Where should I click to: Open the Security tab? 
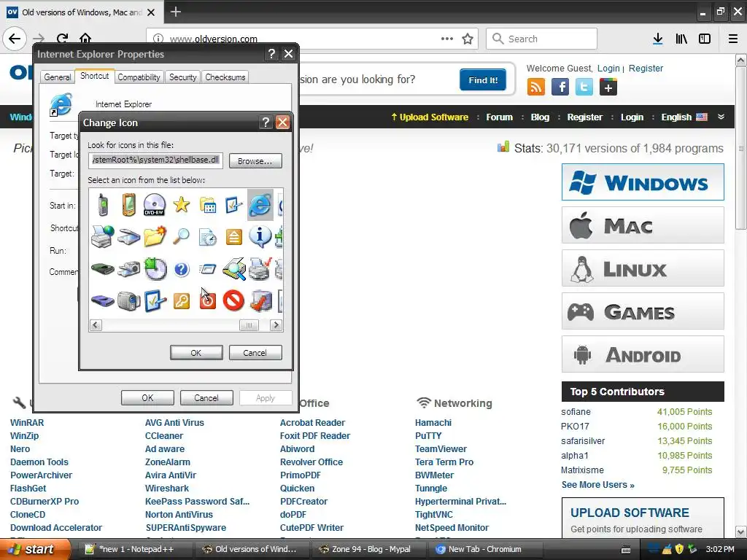click(183, 77)
